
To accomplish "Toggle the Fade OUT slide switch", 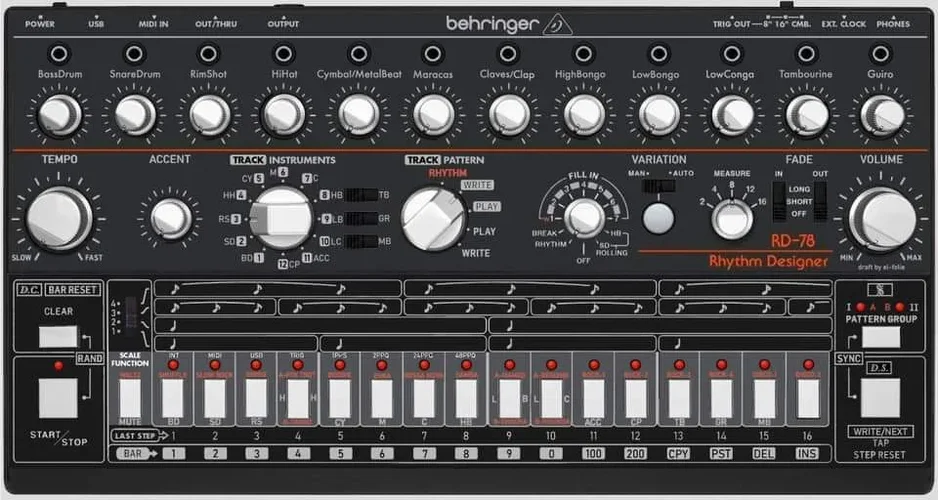I will pos(820,202).
